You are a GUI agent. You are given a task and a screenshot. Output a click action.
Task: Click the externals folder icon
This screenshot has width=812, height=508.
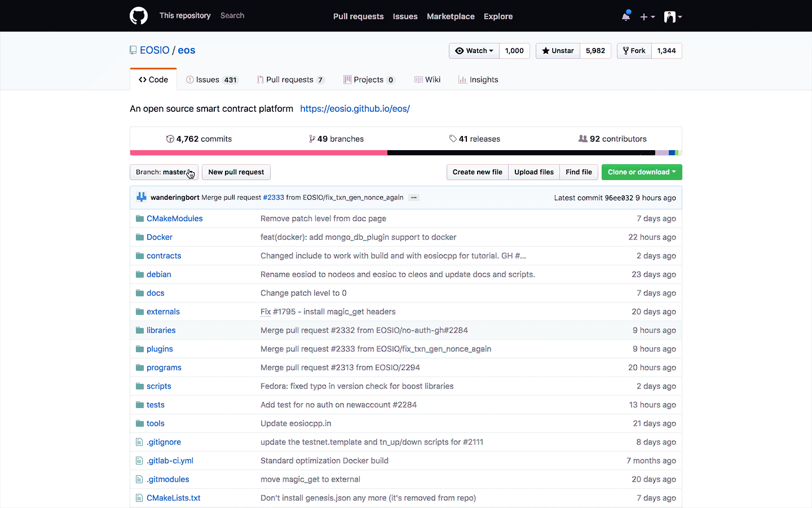tap(140, 312)
